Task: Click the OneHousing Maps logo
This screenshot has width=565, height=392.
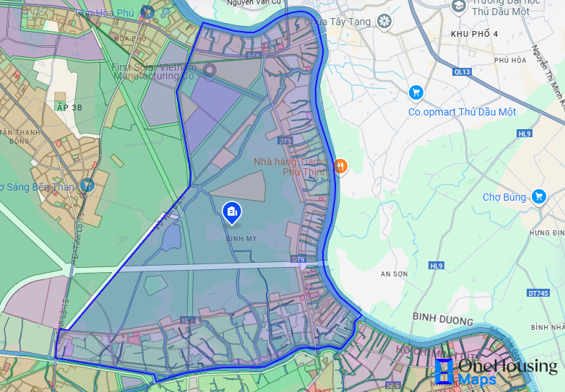Action: (x=497, y=372)
